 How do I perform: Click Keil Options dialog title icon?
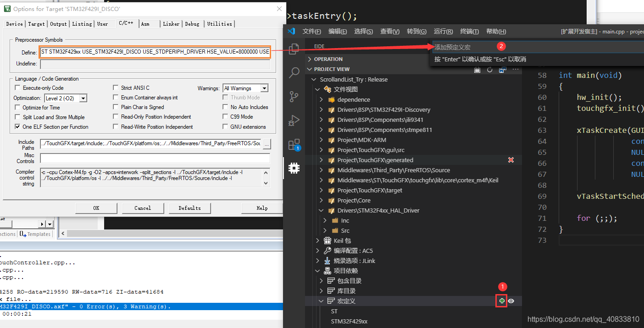pyautogui.click(x=7, y=9)
